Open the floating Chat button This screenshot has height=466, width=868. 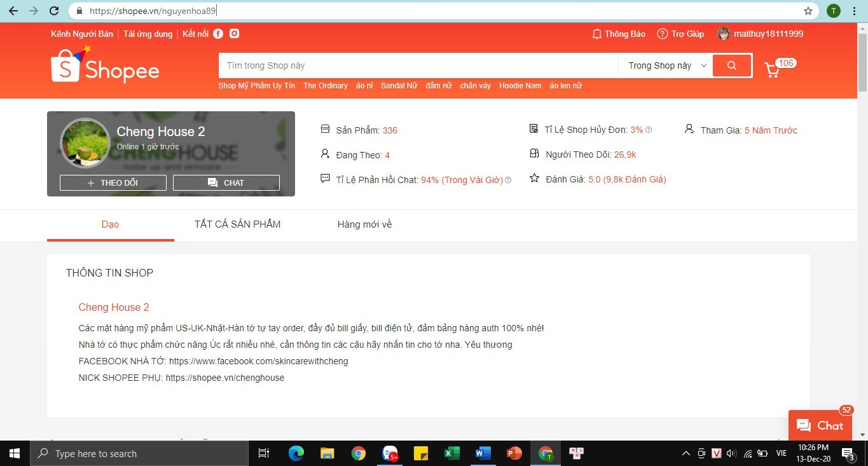(x=820, y=425)
